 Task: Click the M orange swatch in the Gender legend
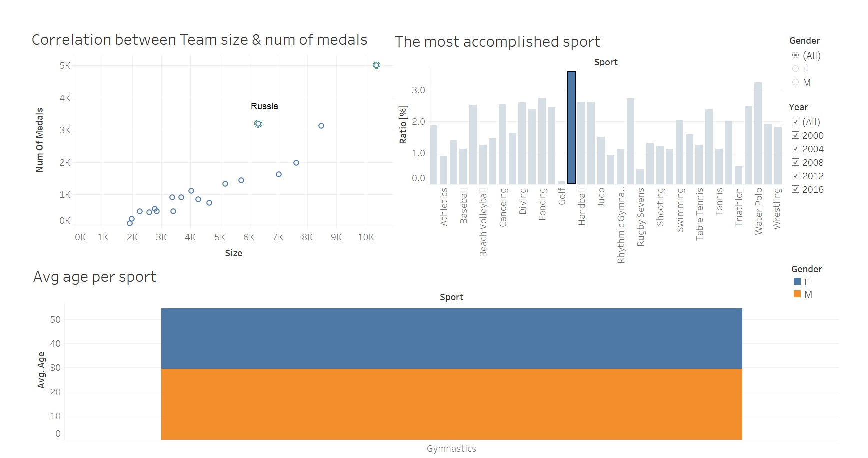pyautogui.click(x=798, y=295)
